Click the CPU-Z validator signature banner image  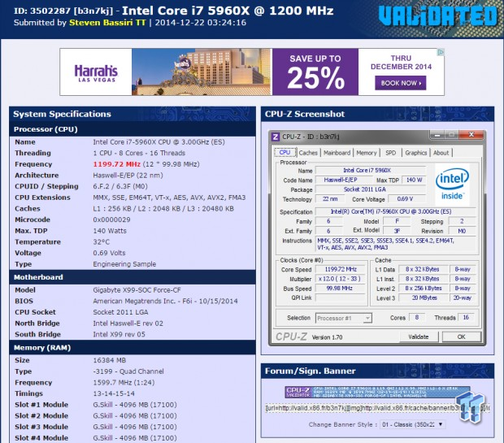tap(377, 393)
